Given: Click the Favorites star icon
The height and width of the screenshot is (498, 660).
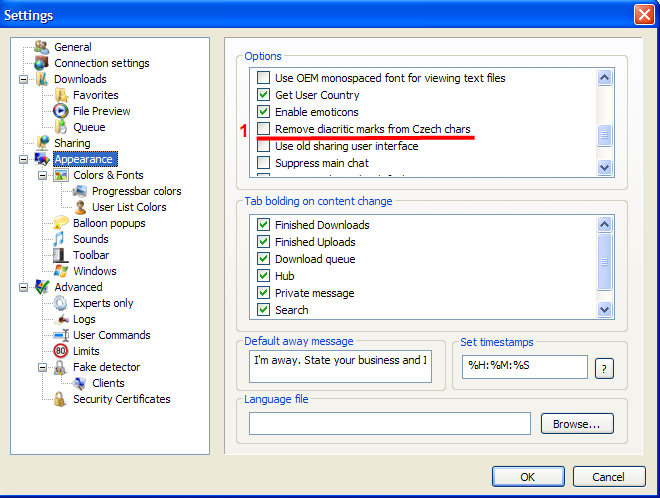Looking at the screenshot, I should tap(61, 95).
